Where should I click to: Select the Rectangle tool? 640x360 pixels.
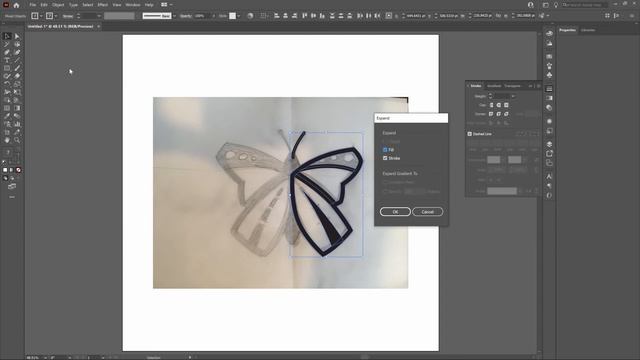7,68
